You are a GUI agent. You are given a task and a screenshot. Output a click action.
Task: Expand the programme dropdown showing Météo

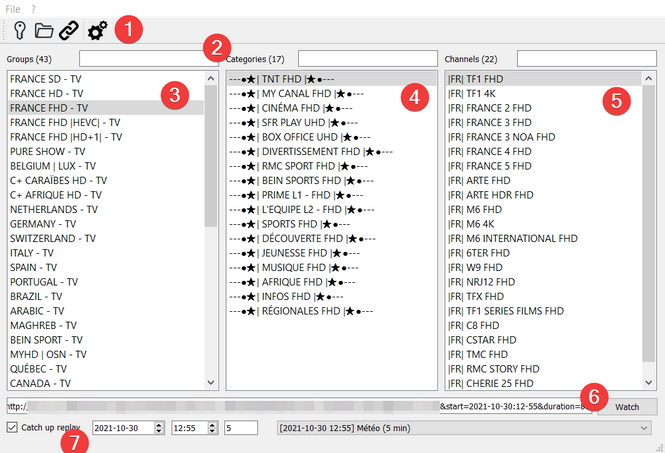464,428
